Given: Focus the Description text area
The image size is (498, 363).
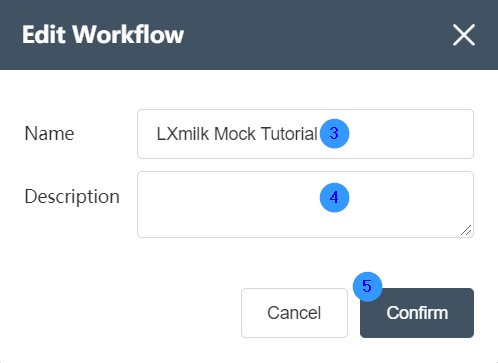Looking at the screenshot, I should coord(305,204).
